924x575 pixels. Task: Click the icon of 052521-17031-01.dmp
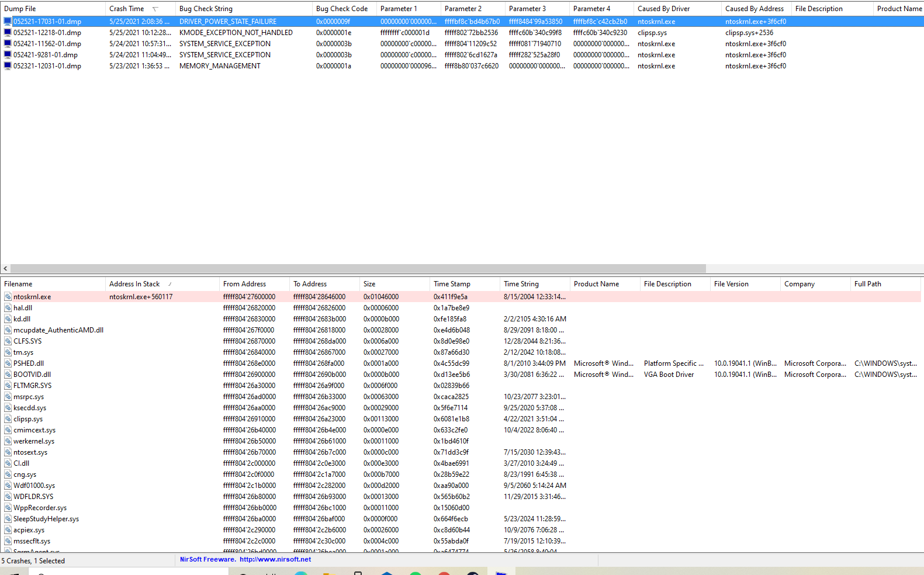pyautogui.click(x=8, y=22)
